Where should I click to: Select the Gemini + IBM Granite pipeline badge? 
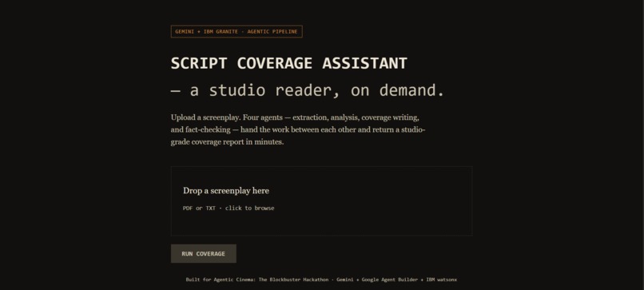[237, 32]
